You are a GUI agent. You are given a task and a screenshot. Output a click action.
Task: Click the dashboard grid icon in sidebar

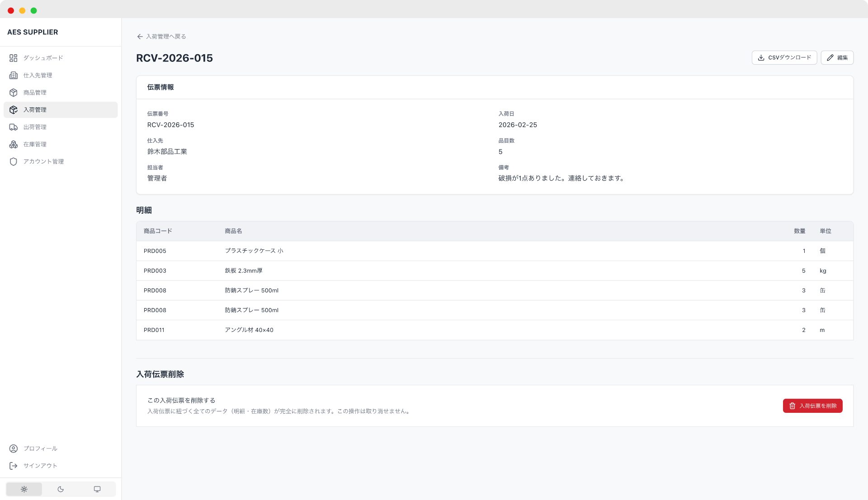tap(14, 58)
